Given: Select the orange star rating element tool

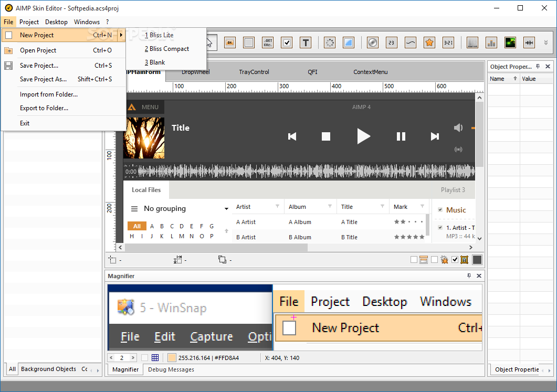Looking at the screenshot, I should [x=429, y=43].
